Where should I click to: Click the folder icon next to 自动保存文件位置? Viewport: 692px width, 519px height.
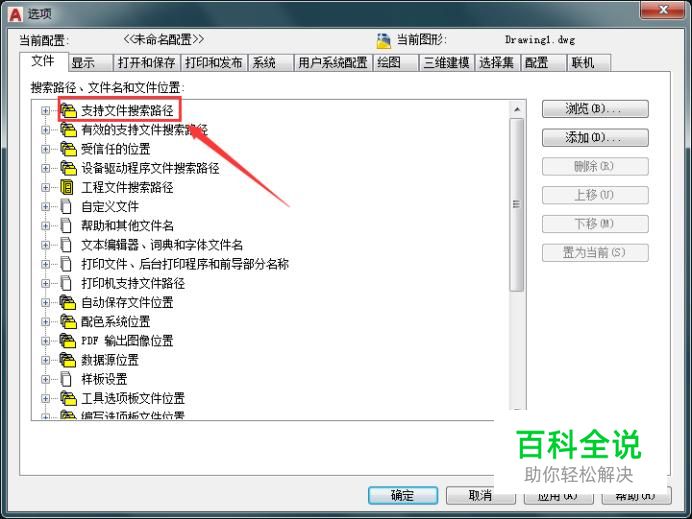[68, 302]
